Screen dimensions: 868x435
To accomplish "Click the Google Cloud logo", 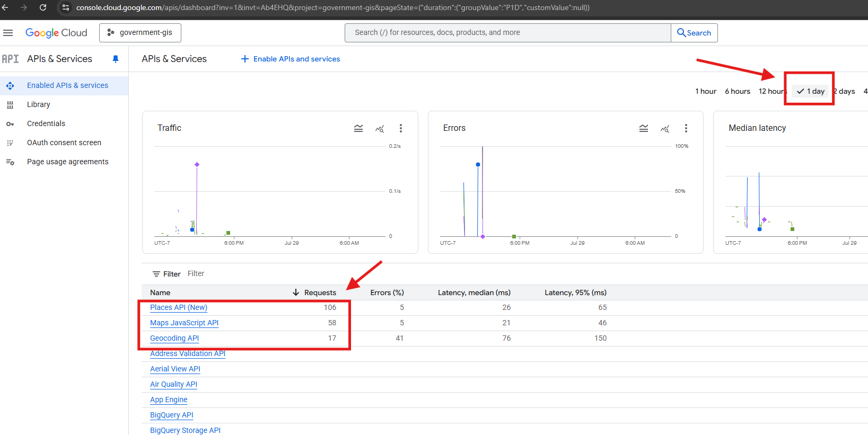I will coord(56,33).
